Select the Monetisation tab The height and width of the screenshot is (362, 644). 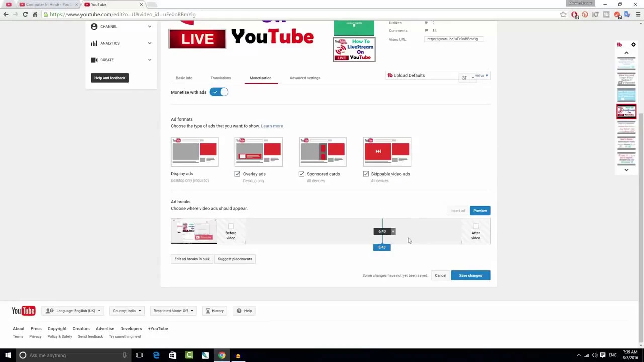click(260, 78)
